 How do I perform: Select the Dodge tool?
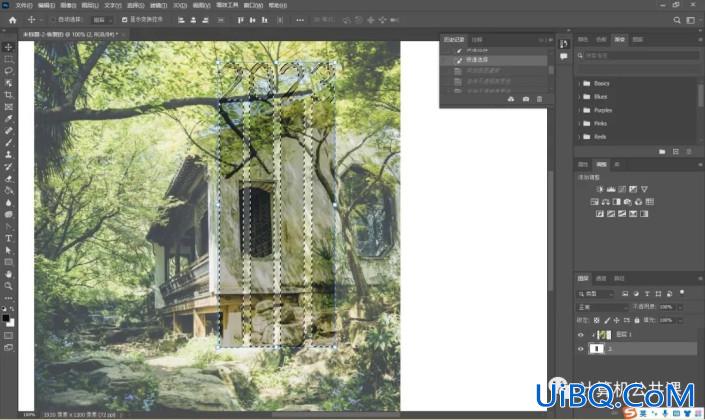coord(8,214)
